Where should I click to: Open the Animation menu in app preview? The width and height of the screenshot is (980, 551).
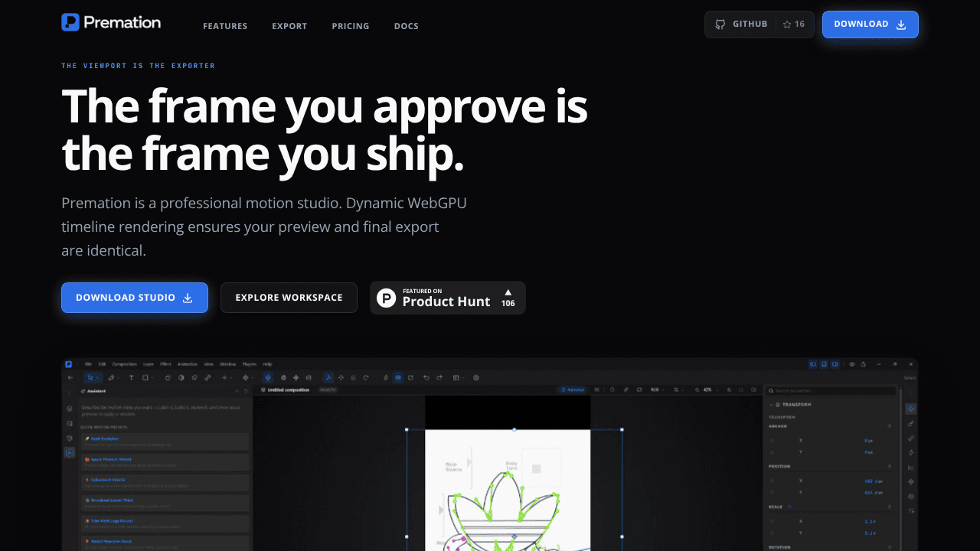187,364
